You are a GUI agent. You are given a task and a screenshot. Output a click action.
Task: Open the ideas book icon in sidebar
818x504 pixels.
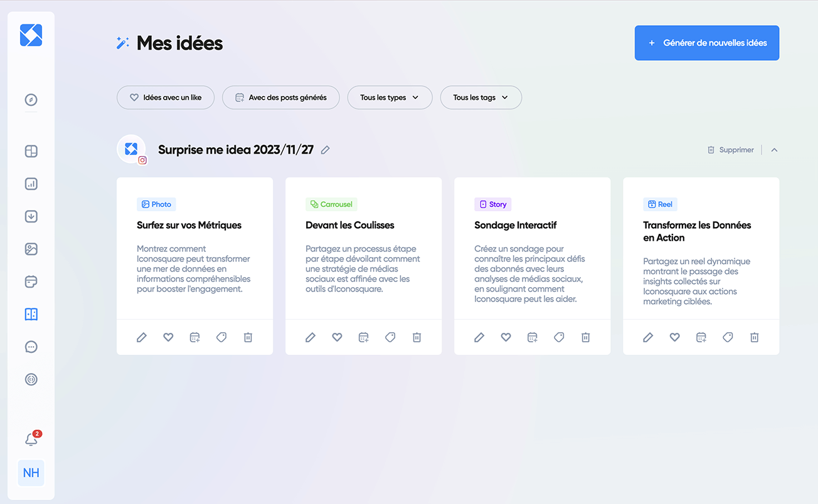coord(31,314)
